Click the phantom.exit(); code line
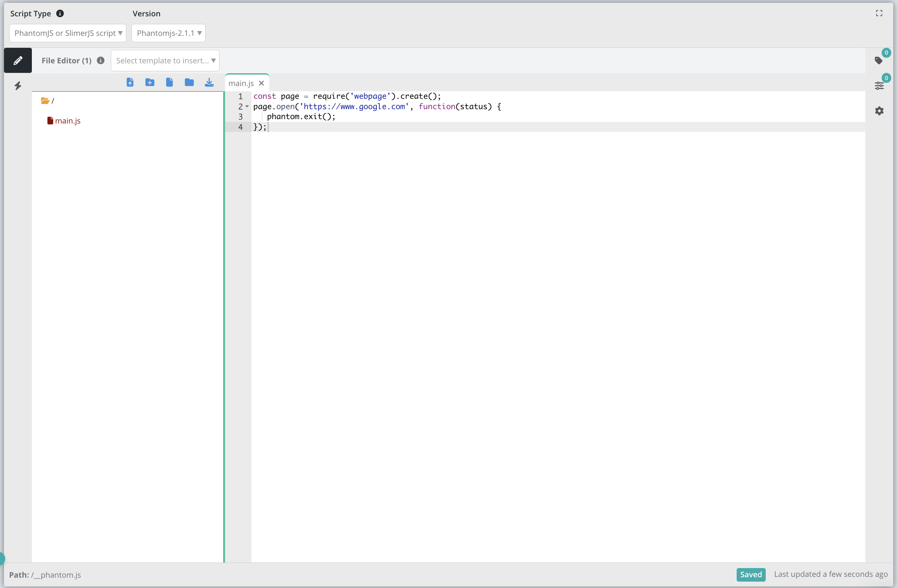Viewport: 898px width, 588px height. pyautogui.click(x=301, y=117)
